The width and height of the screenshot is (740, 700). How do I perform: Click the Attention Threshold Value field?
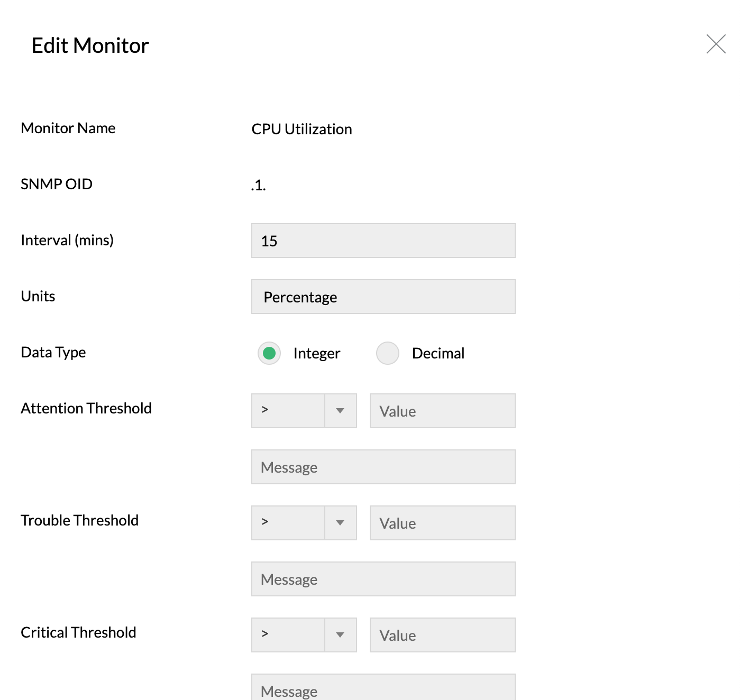442,411
